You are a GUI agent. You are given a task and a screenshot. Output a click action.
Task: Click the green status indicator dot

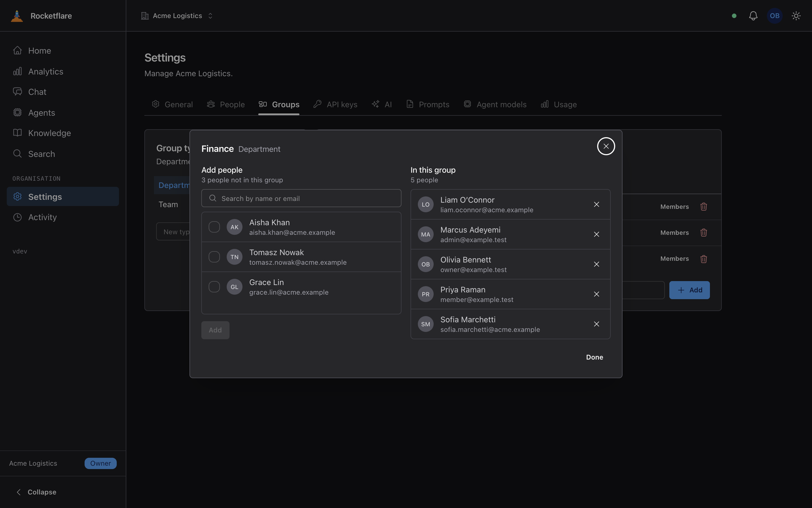(734, 16)
